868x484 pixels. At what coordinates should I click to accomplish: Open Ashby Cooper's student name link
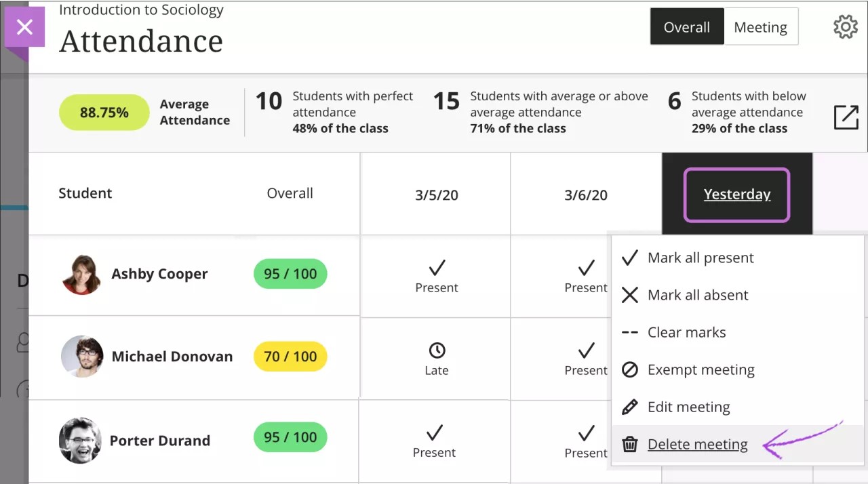click(159, 274)
